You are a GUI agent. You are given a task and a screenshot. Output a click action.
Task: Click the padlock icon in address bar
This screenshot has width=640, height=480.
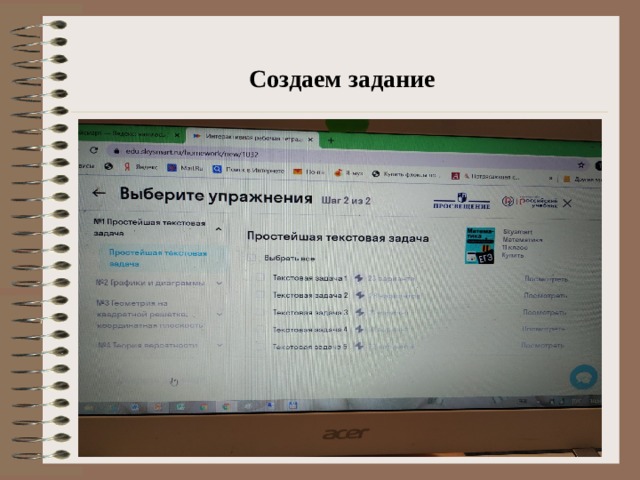click(x=117, y=151)
